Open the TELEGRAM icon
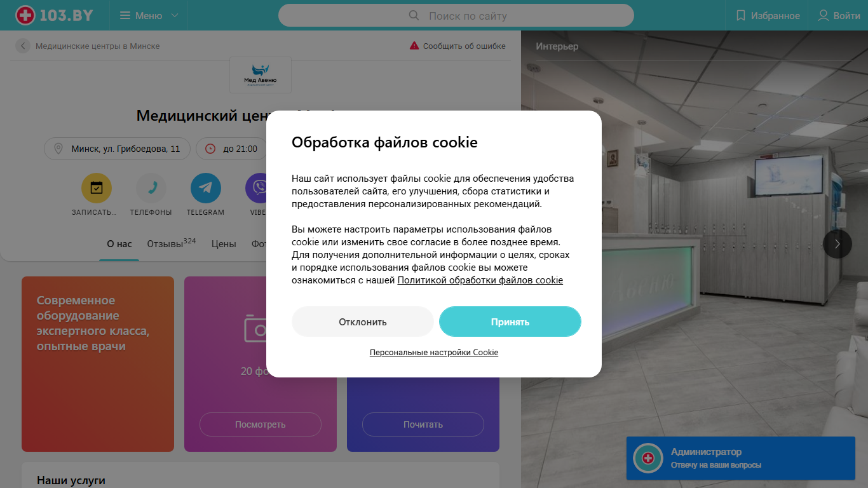 206,188
